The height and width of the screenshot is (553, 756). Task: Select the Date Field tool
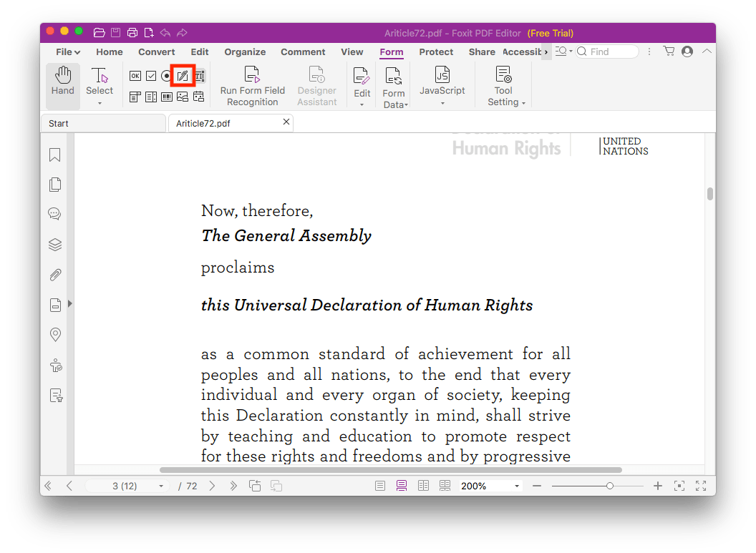(x=198, y=97)
